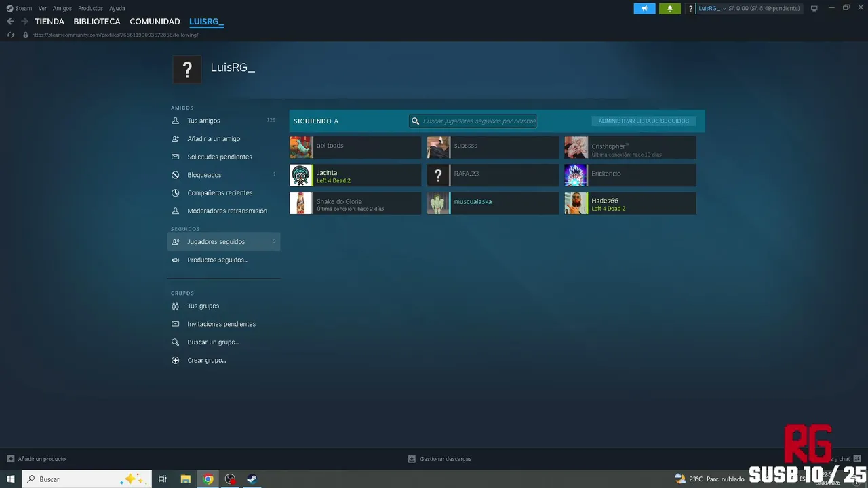
Task: Click the plus icon for Añadir un producto
Action: coord(10,459)
